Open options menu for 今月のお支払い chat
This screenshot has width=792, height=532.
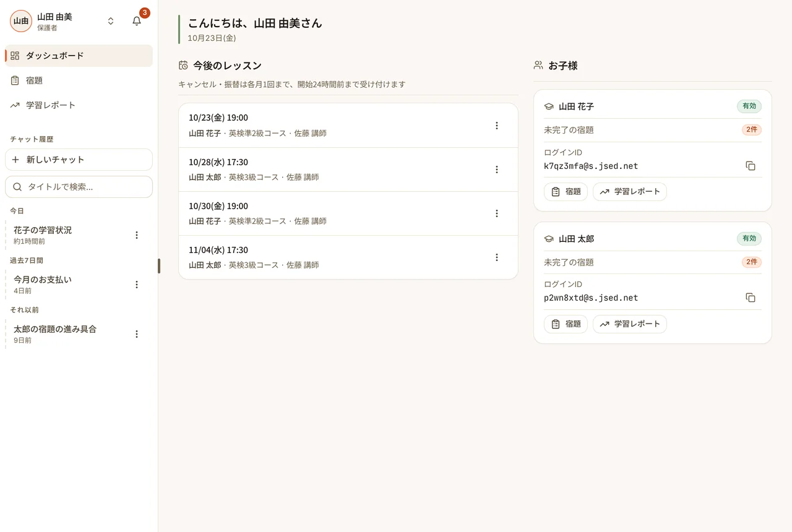click(137, 285)
